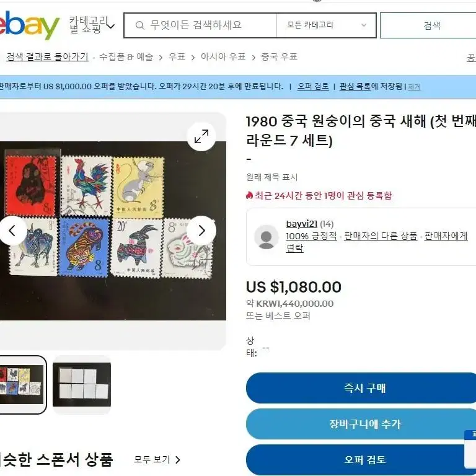Open the 중국 우표 breadcrumb
This screenshot has width=476, height=476.
click(x=279, y=57)
